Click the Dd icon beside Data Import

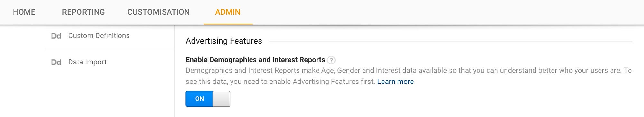click(56, 62)
